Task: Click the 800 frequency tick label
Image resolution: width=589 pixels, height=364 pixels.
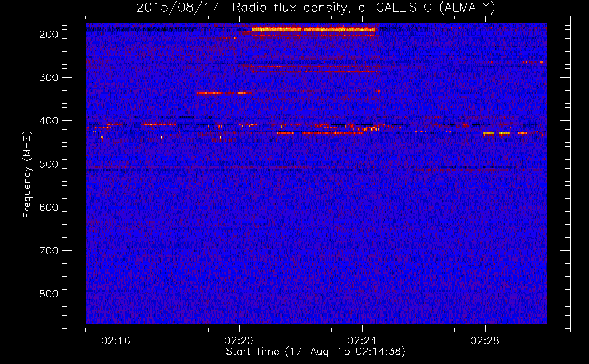Action: 49,294
